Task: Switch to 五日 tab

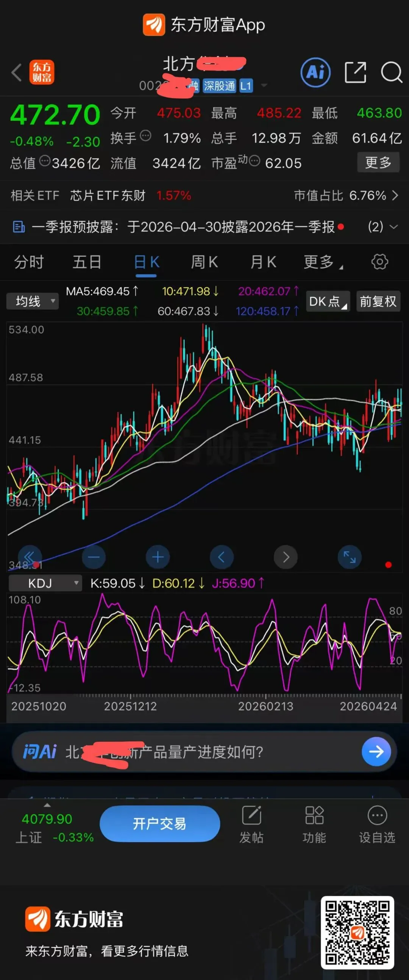Action: tap(87, 262)
